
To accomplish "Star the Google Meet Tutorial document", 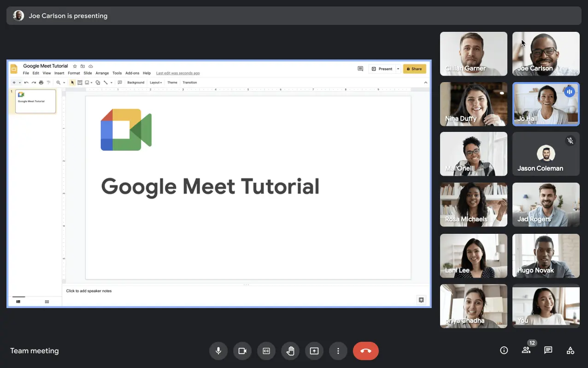I will click(x=75, y=66).
